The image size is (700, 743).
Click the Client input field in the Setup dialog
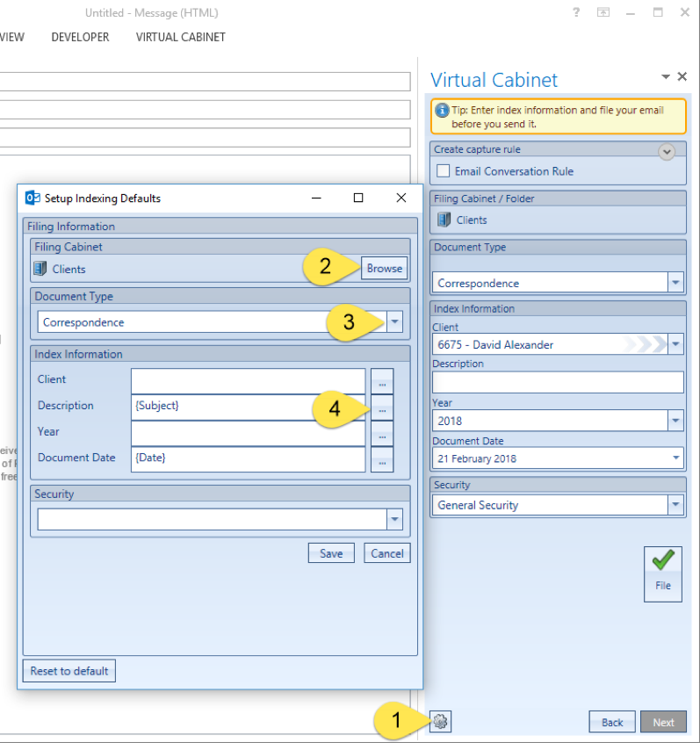pyautogui.click(x=249, y=381)
